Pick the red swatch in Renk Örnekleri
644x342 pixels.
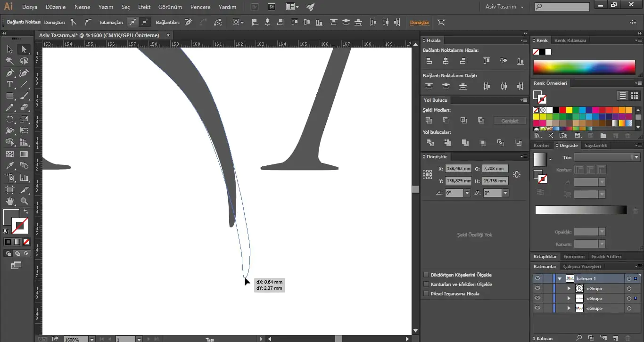(562, 110)
